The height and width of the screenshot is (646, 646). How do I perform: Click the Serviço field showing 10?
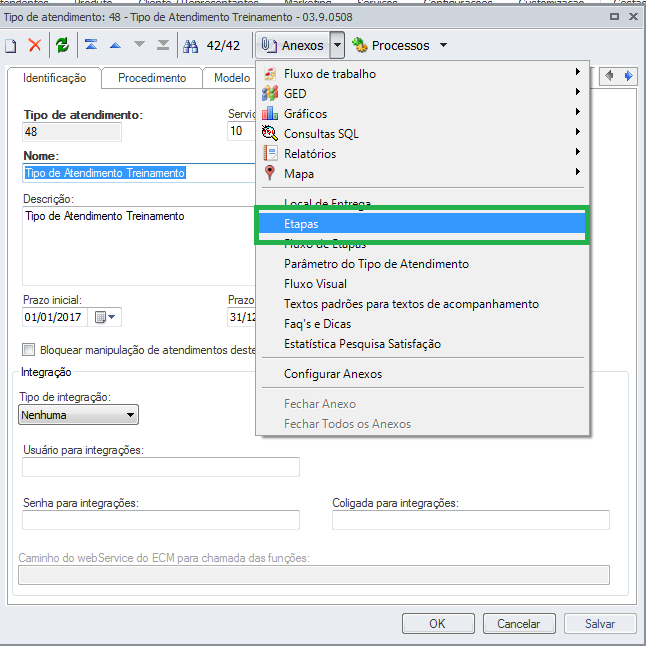[241, 131]
